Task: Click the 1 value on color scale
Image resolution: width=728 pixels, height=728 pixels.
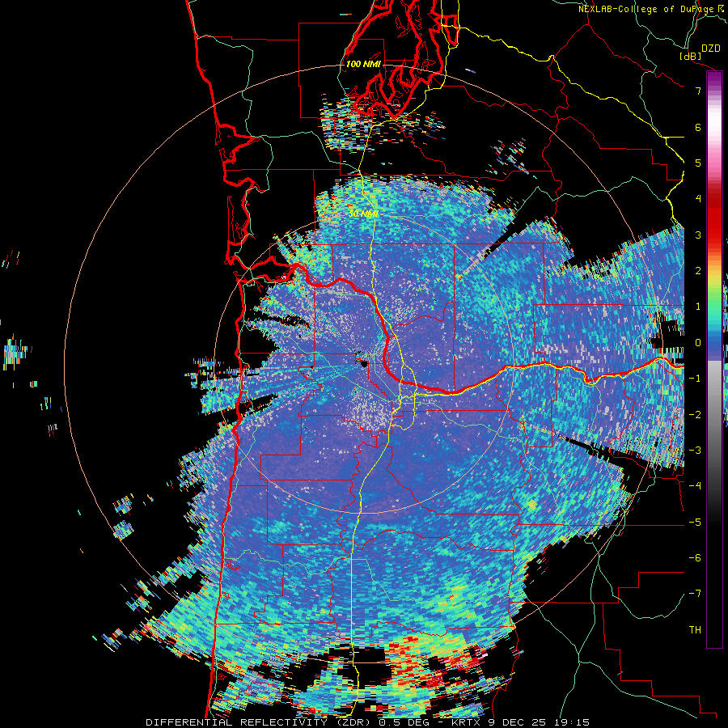Action: coord(698,307)
